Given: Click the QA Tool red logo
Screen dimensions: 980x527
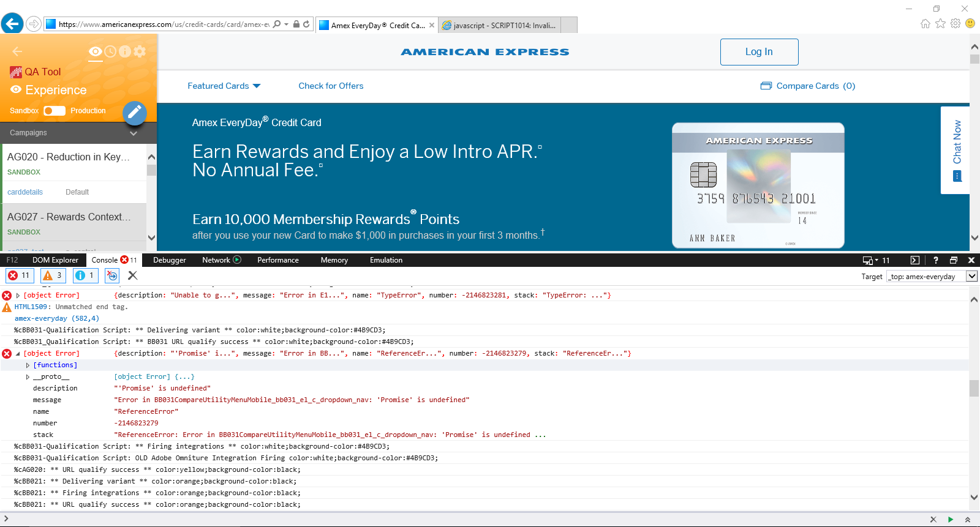Looking at the screenshot, I should click(16, 72).
